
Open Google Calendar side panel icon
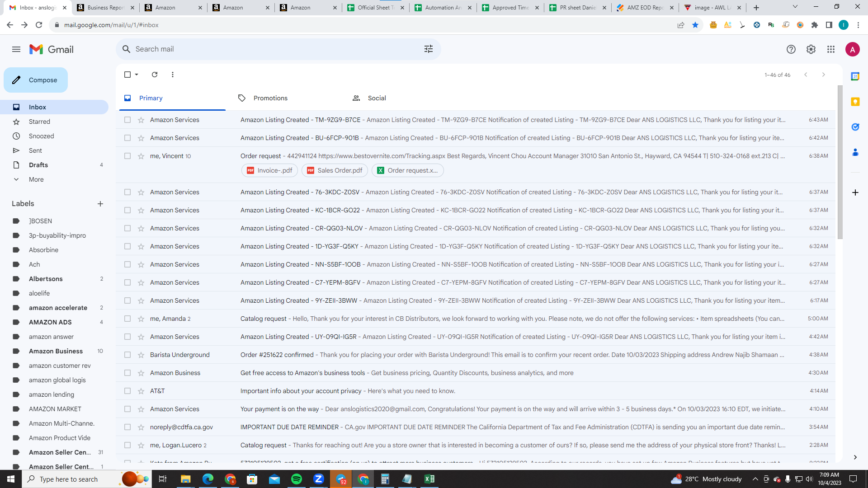(x=855, y=76)
